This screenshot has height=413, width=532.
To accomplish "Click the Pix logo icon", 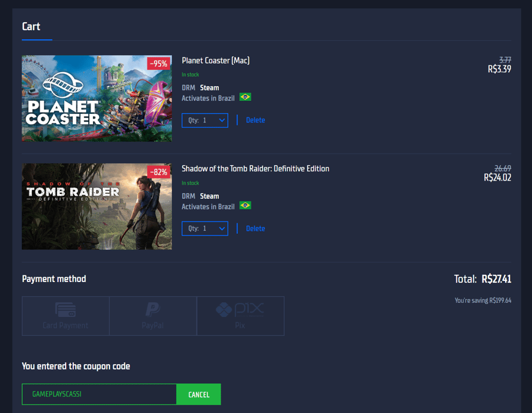I will point(240,310).
